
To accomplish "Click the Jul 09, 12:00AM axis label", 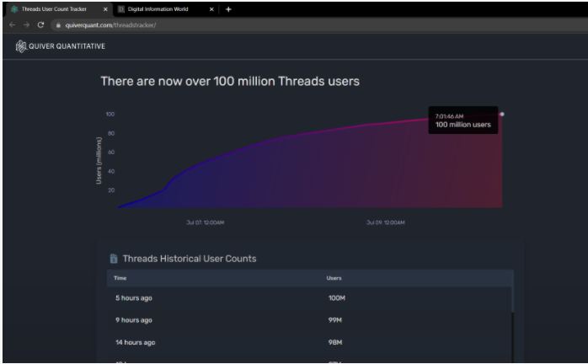I will click(386, 222).
